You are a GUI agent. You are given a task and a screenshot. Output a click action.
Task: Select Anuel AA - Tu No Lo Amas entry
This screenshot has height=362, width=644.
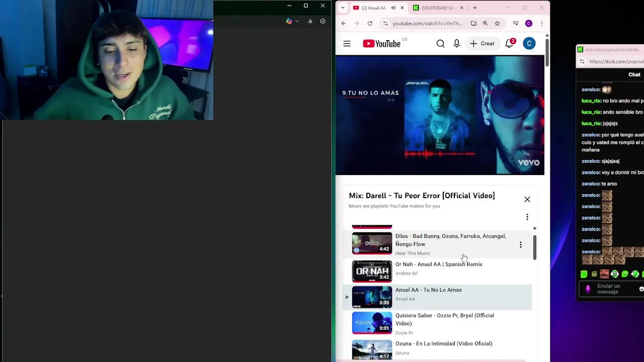pyautogui.click(x=438, y=297)
